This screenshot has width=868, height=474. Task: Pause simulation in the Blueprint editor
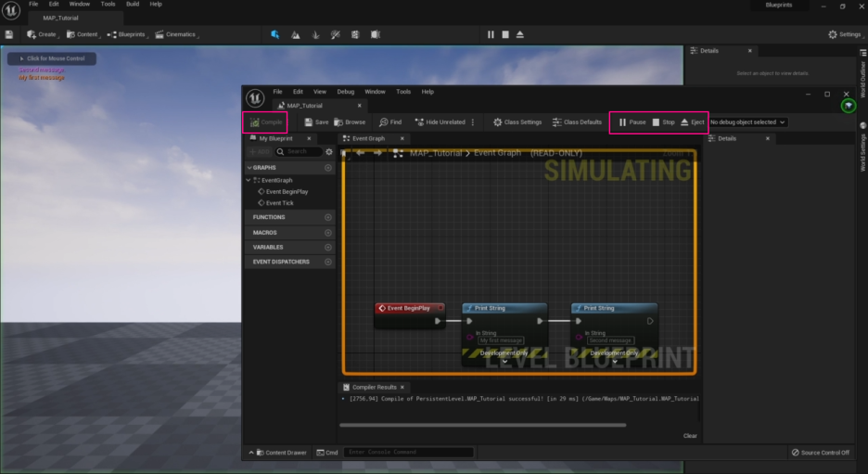[x=632, y=122]
